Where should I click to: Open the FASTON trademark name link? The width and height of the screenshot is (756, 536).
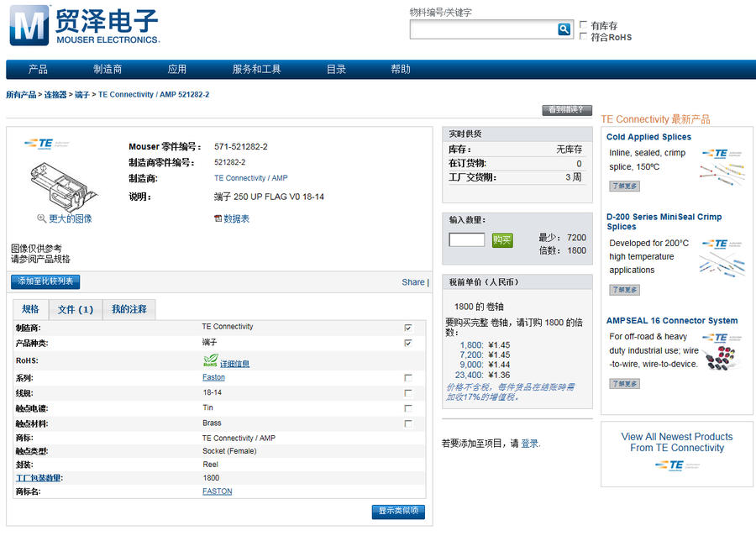click(x=217, y=491)
